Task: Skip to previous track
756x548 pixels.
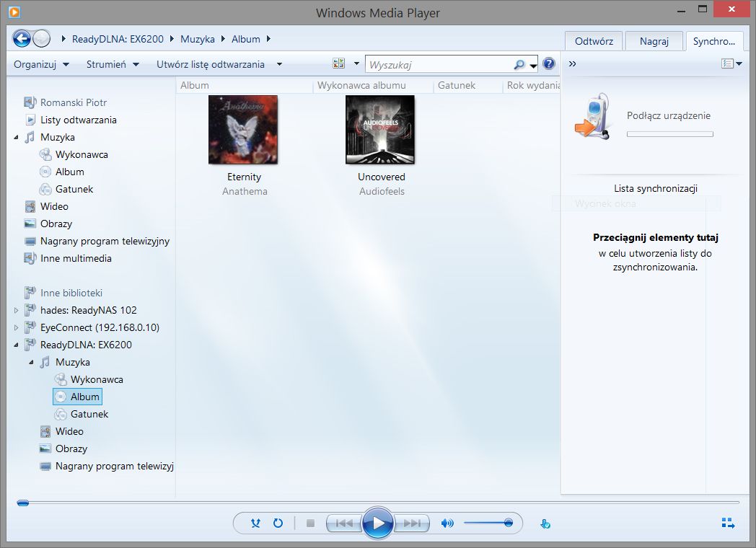Action: [343, 523]
